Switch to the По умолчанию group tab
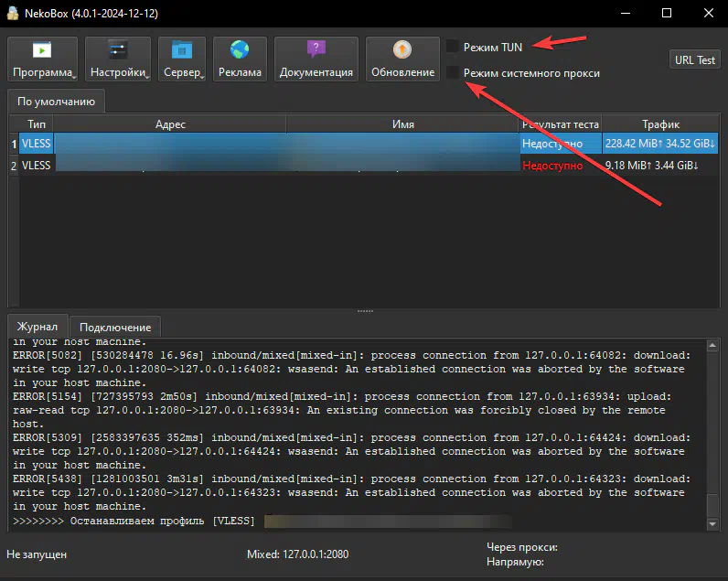 [x=56, y=102]
